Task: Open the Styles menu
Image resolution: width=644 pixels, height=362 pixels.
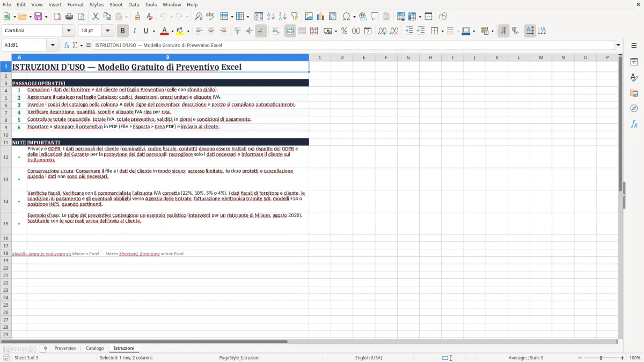Action: 97,4
